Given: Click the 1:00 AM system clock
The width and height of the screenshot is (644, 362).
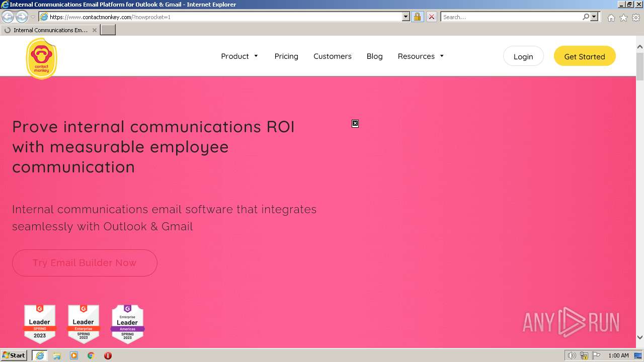Looking at the screenshot, I should [618, 355].
